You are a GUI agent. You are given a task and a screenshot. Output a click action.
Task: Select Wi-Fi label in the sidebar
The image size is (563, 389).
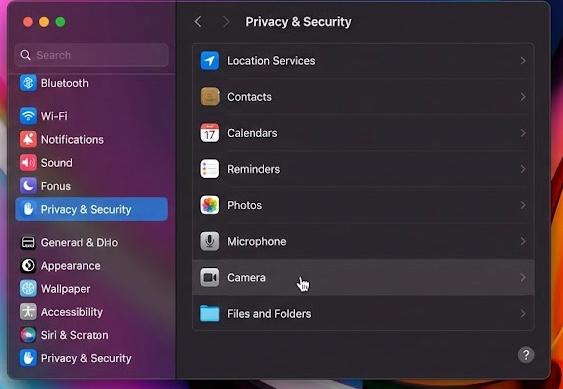click(x=54, y=116)
